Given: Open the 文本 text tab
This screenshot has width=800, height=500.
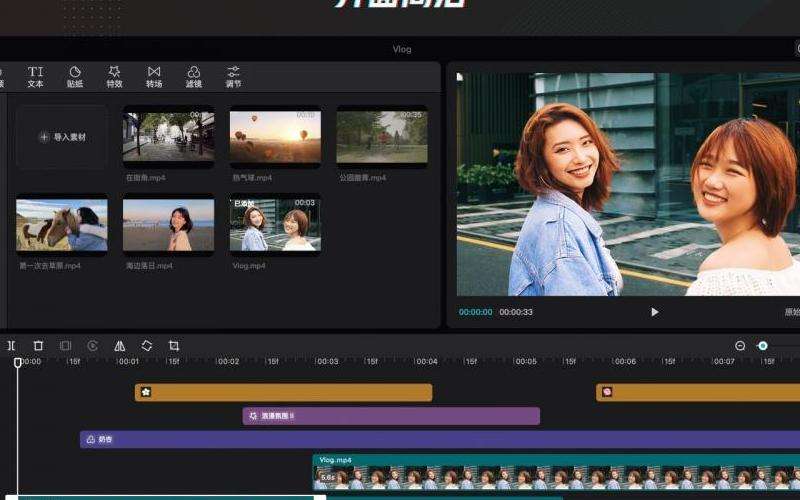Looking at the screenshot, I should tap(35, 77).
